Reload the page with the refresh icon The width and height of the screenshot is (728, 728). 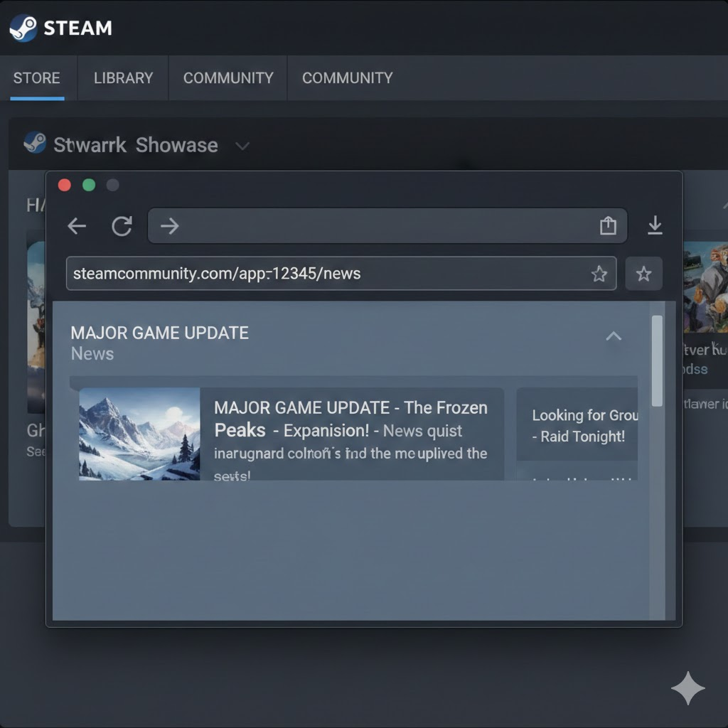(122, 226)
